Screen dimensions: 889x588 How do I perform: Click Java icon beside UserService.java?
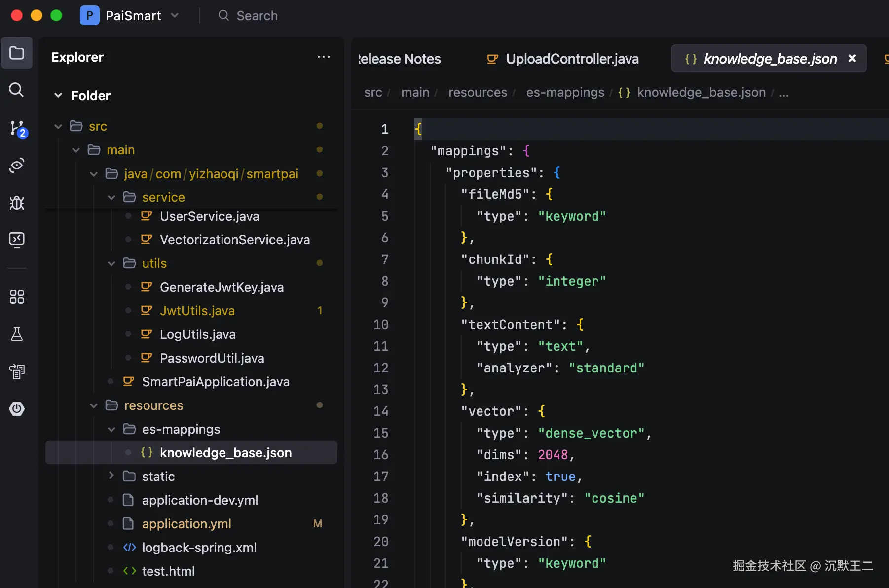[146, 216]
